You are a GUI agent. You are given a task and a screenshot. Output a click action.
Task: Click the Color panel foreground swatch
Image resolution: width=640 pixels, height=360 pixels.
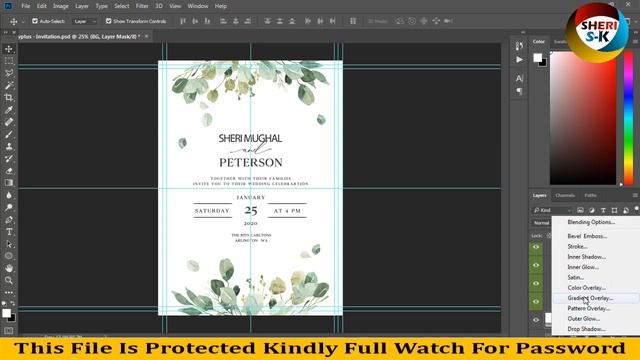(538, 58)
